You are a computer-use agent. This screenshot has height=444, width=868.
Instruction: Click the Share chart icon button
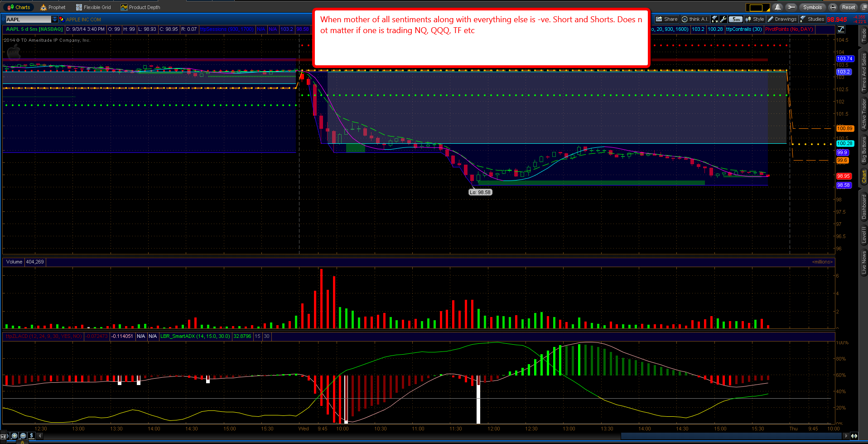[667, 19]
